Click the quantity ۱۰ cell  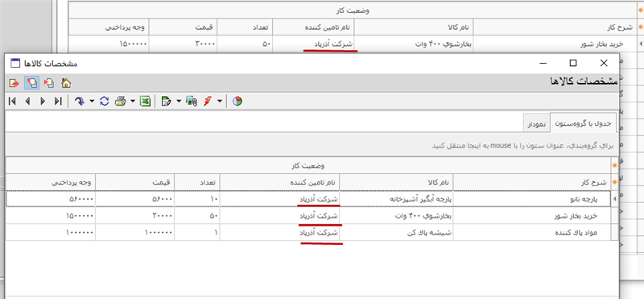click(197, 198)
